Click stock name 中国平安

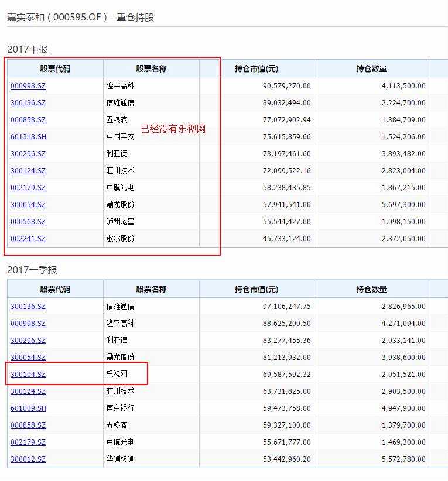(x=121, y=136)
